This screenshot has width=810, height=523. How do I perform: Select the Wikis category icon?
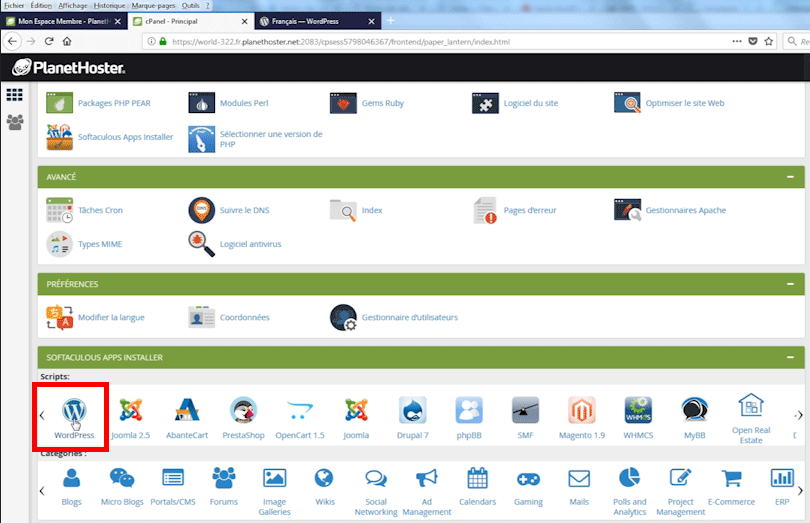(x=324, y=479)
